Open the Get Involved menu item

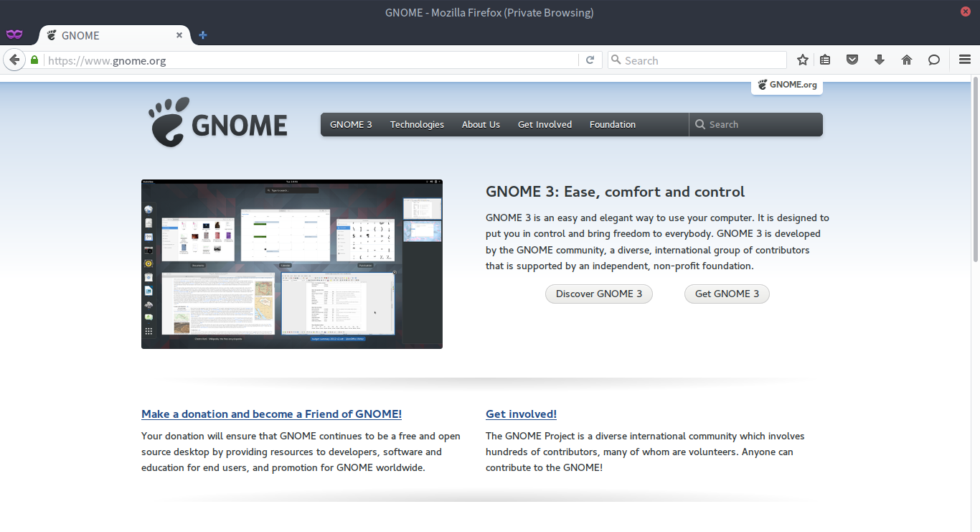(545, 124)
